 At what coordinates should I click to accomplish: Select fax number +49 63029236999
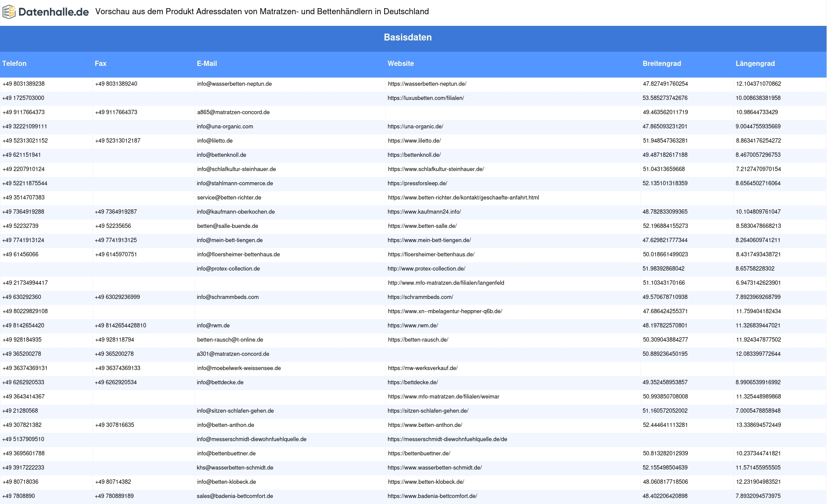tap(117, 297)
